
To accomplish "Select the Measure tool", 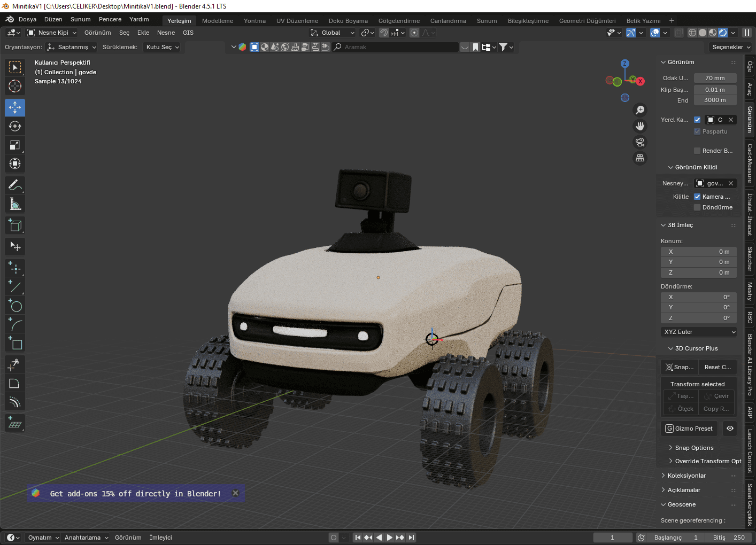I will (15, 204).
